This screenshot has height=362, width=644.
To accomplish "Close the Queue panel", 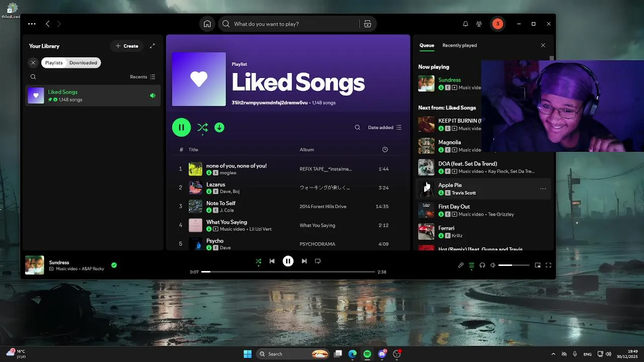I will 543,45.
